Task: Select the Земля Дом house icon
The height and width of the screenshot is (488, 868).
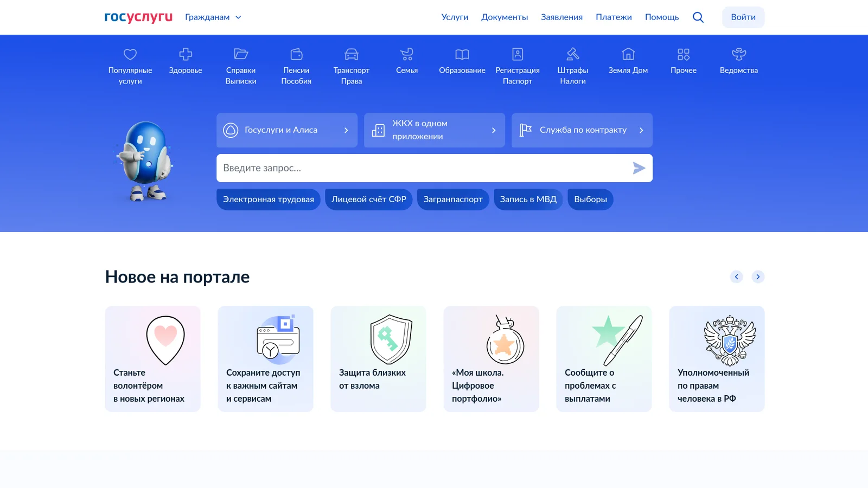Action: coord(628,54)
